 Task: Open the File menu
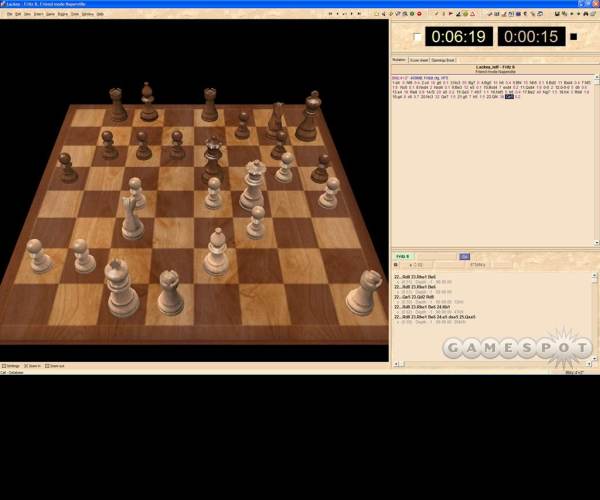tap(9, 14)
